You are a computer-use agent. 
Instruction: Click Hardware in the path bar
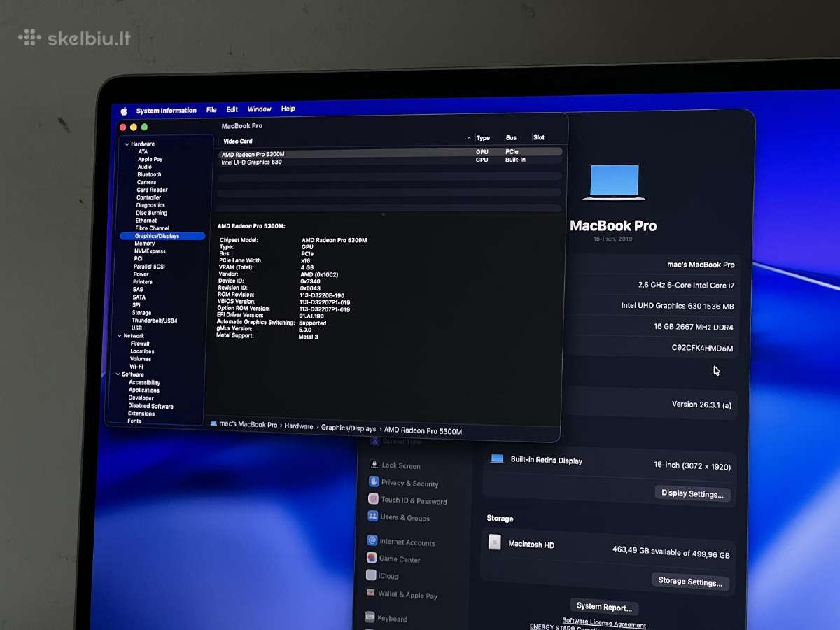click(299, 426)
